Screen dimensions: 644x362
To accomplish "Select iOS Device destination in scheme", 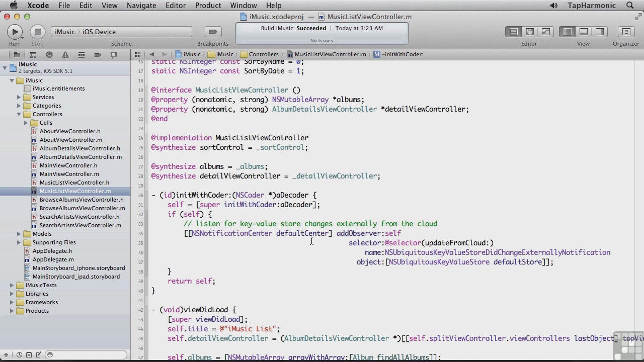I will (99, 32).
